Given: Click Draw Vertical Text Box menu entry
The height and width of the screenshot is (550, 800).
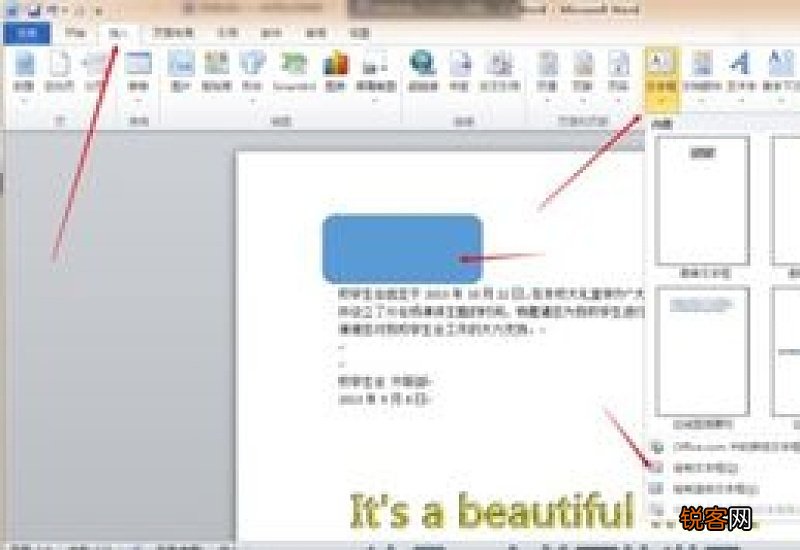Looking at the screenshot, I should point(715,489).
